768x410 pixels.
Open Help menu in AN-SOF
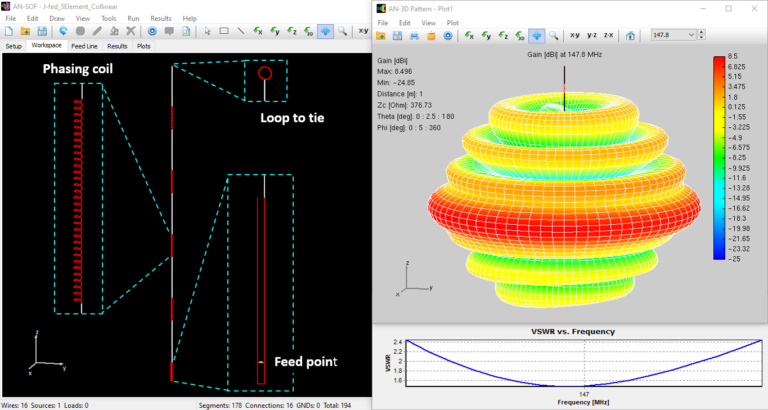(189, 18)
